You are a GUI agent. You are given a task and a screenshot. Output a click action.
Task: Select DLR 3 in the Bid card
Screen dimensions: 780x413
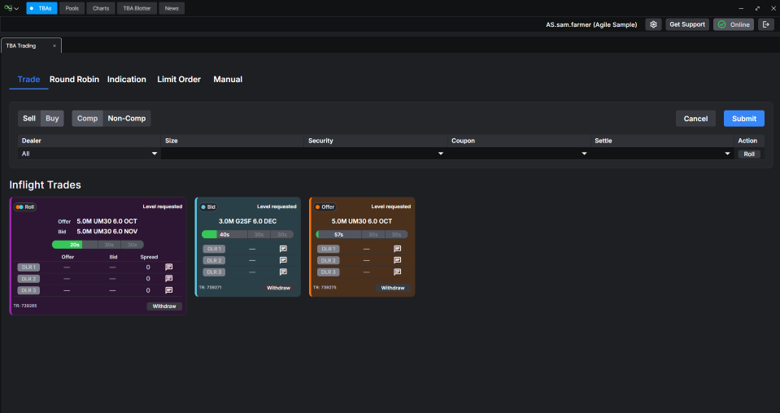(x=214, y=272)
